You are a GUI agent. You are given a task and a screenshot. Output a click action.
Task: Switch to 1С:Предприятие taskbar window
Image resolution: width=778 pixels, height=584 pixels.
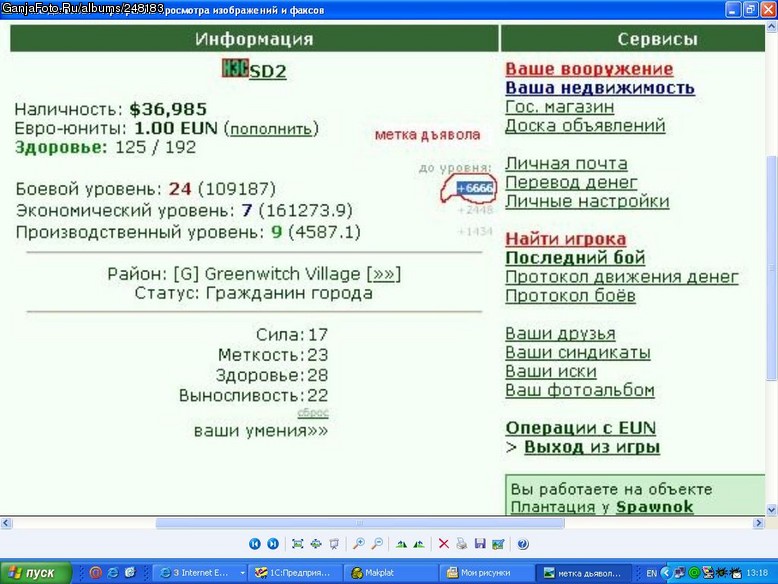tap(296, 573)
